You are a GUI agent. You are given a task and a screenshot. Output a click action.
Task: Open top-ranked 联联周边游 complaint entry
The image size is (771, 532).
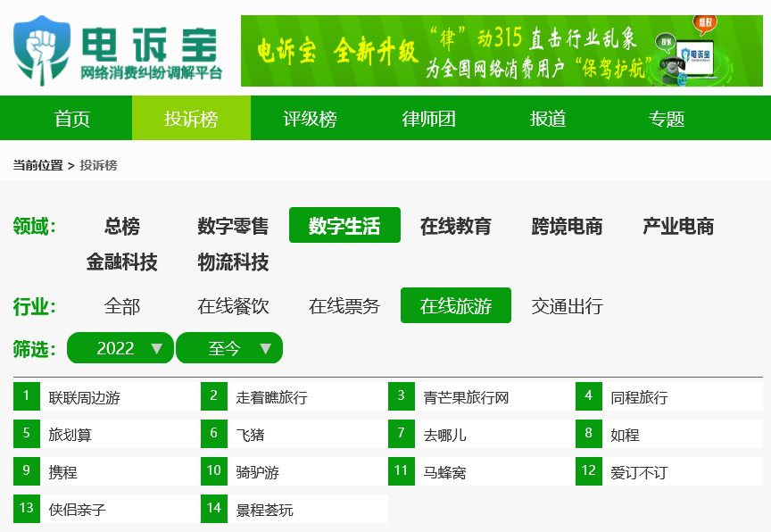coord(85,397)
